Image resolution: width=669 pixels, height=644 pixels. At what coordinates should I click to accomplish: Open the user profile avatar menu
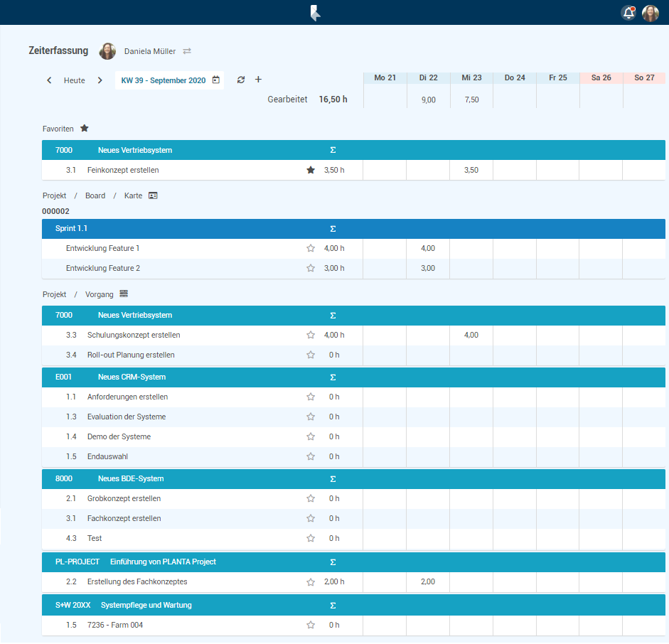coord(650,13)
